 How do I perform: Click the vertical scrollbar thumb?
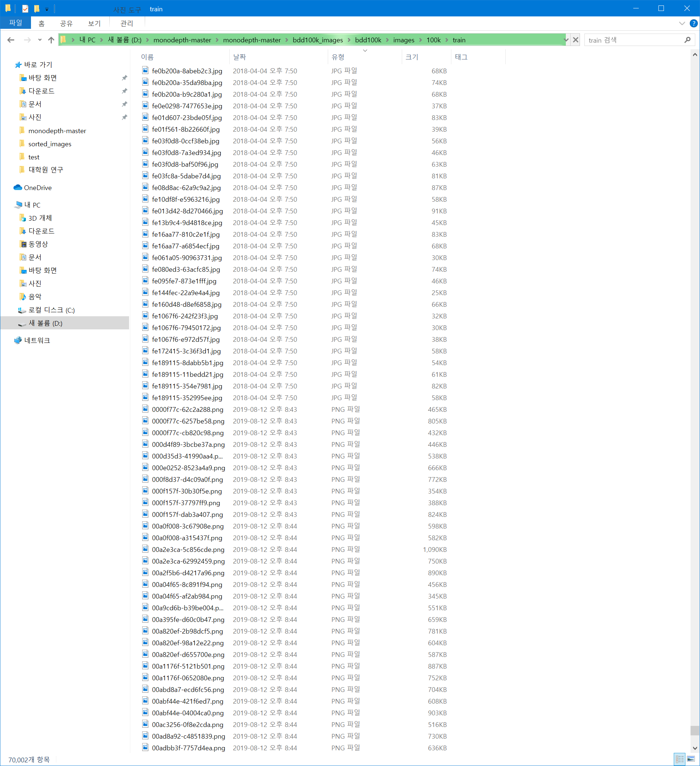click(x=694, y=730)
